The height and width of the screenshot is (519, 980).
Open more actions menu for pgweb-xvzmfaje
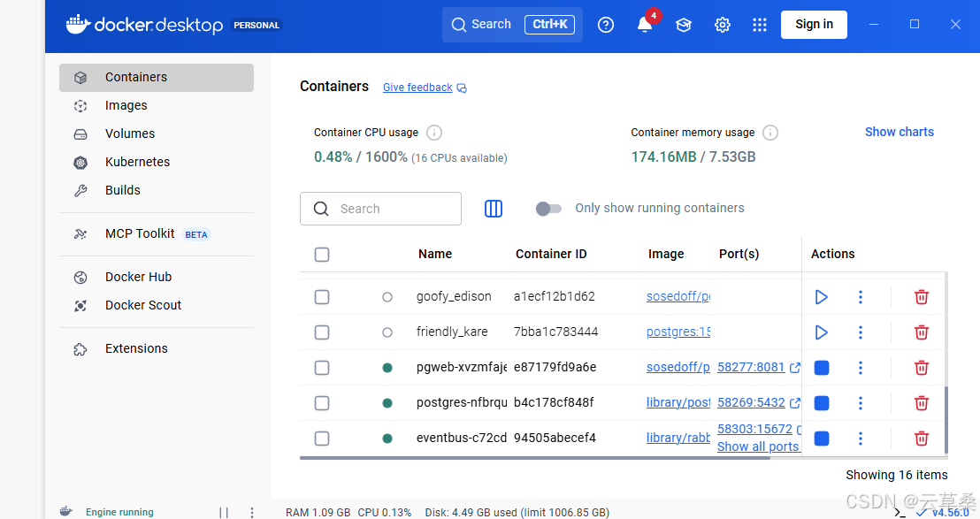coord(861,368)
